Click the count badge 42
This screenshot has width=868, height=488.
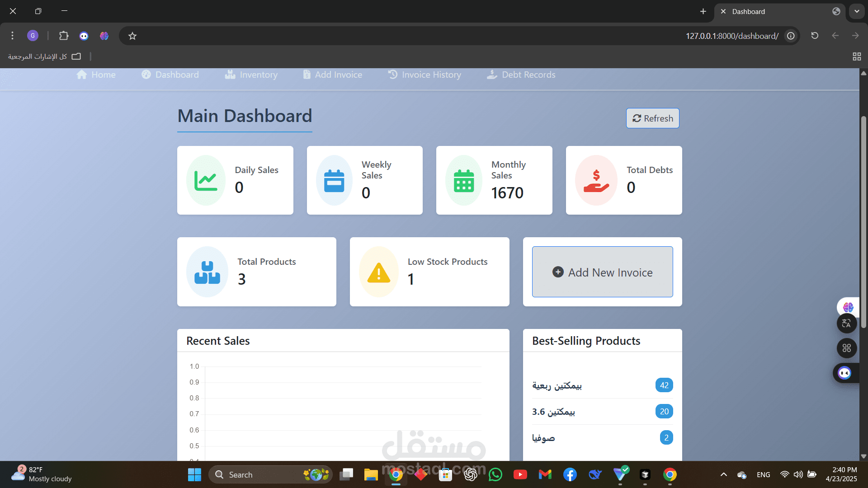[x=664, y=385]
